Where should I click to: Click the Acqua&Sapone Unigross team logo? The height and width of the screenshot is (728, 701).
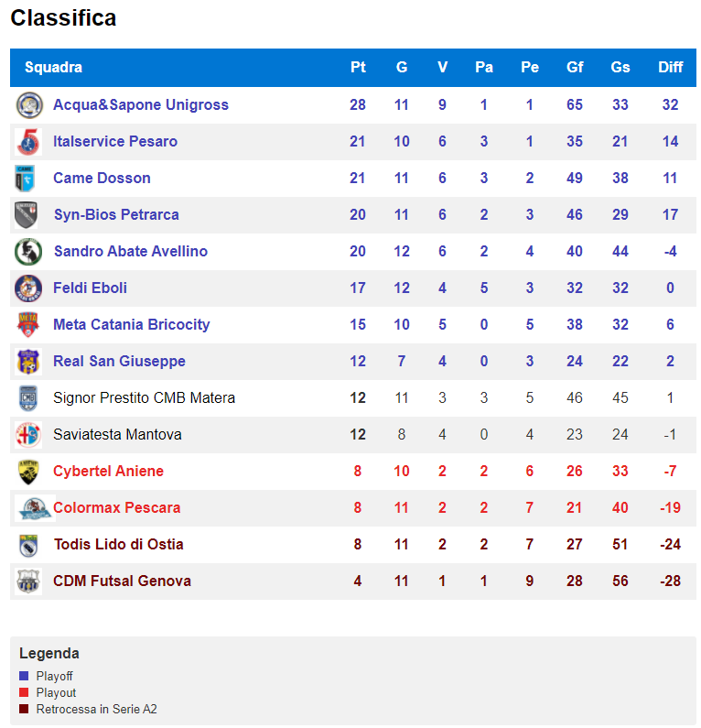(29, 105)
